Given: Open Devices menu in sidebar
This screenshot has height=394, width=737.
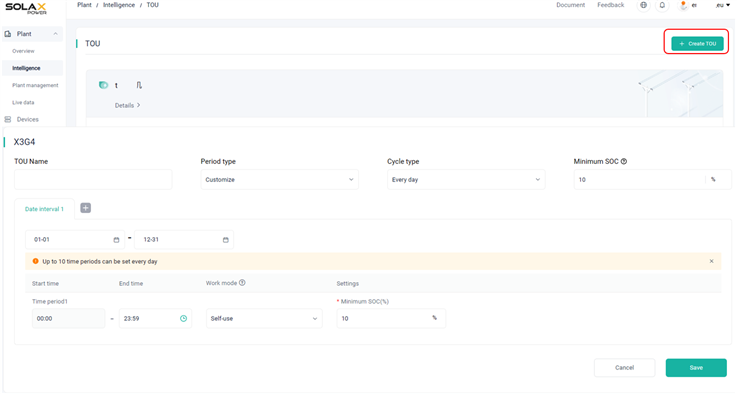Looking at the screenshot, I should [28, 119].
